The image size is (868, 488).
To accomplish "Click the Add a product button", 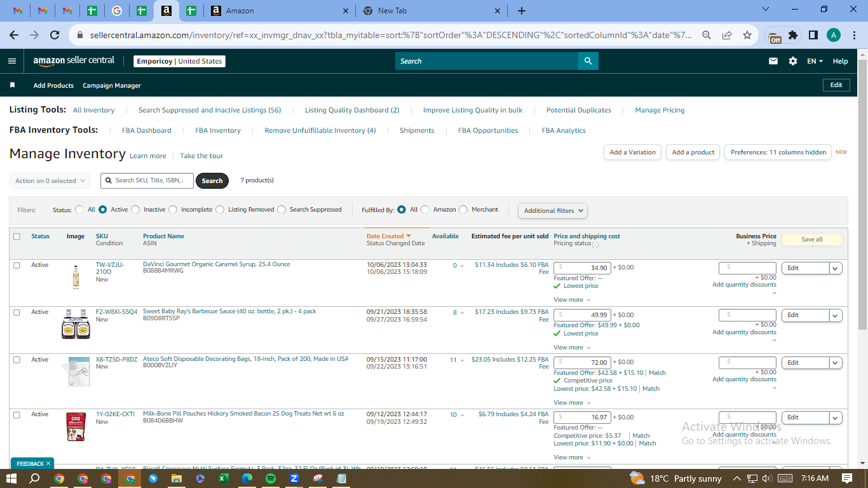I will pos(693,152).
